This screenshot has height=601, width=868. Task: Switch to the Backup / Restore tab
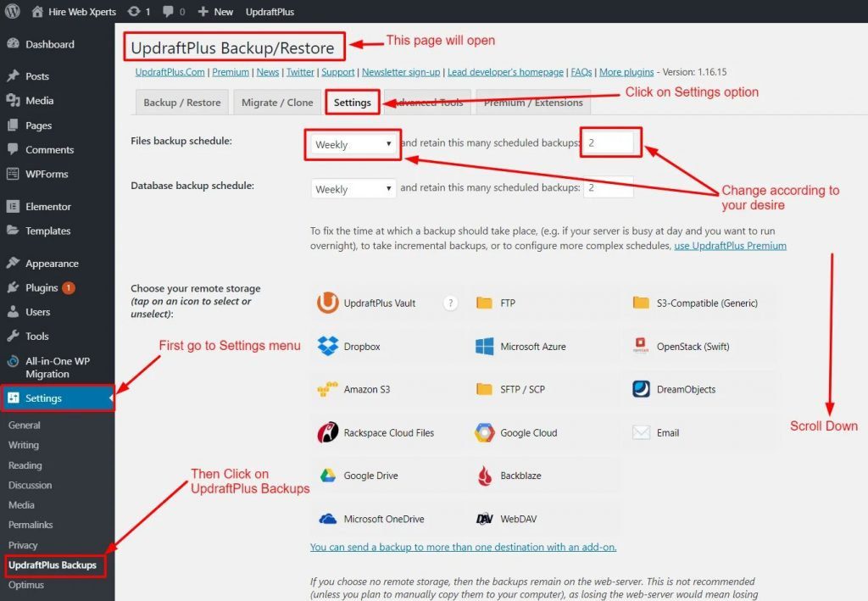[182, 103]
